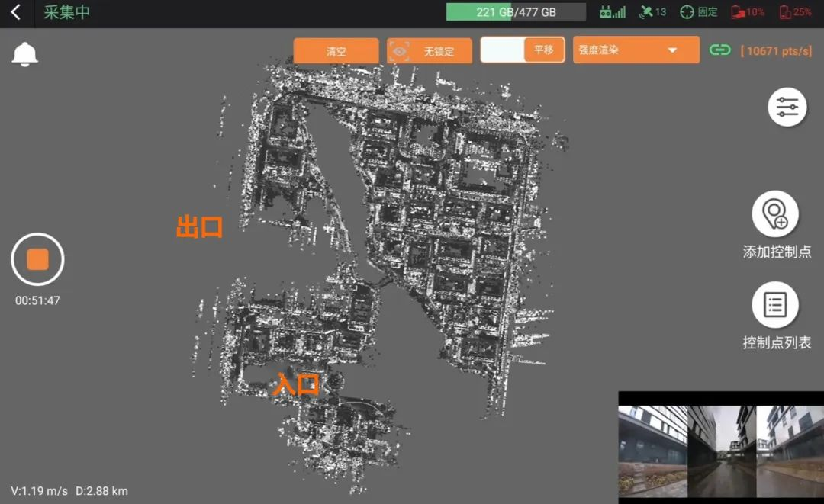The width and height of the screenshot is (824, 504).
Task: Tap the back arrow in top bar
Action: [16, 12]
